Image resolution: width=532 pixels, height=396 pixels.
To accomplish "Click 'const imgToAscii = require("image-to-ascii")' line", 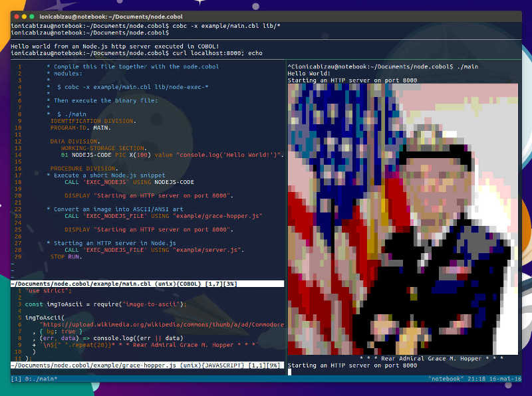I will [106, 304].
